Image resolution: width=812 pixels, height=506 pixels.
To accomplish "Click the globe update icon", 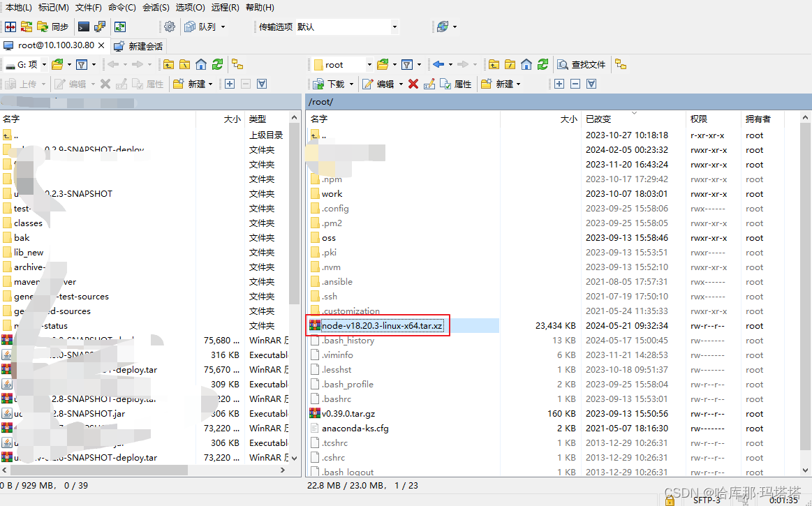I will 443,27.
